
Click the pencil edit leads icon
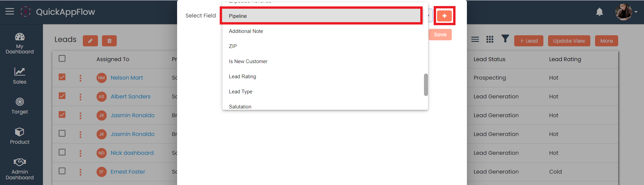click(90, 41)
